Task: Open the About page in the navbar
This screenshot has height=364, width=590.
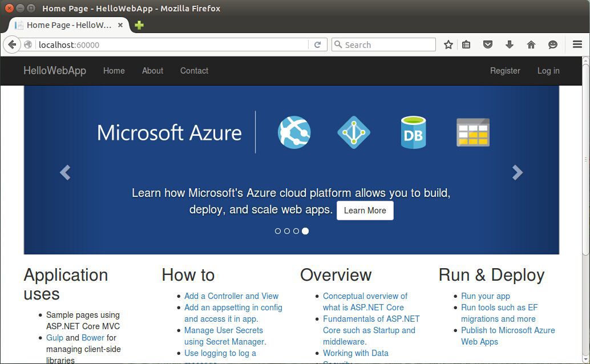Action: (x=152, y=71)
